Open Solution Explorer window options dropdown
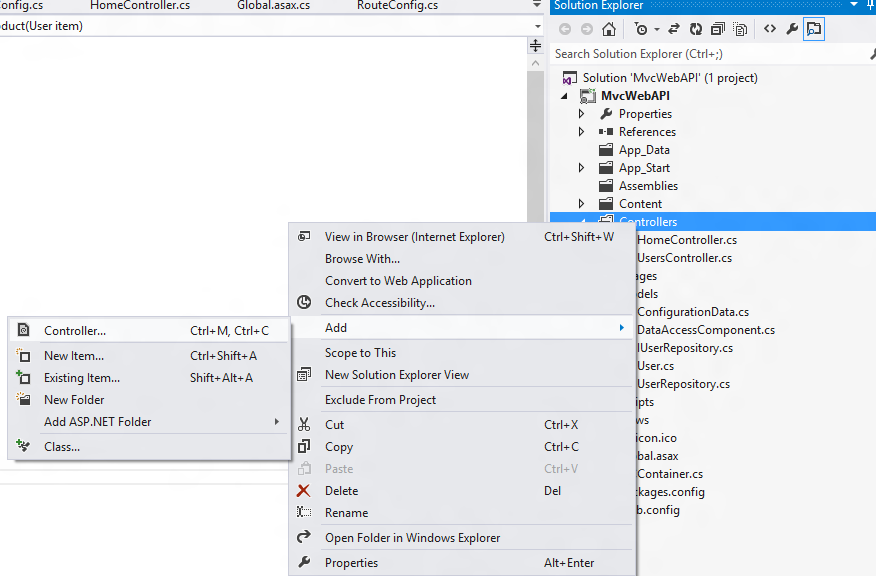The width and height of the screenshot is (876, 576). (854, 5)
